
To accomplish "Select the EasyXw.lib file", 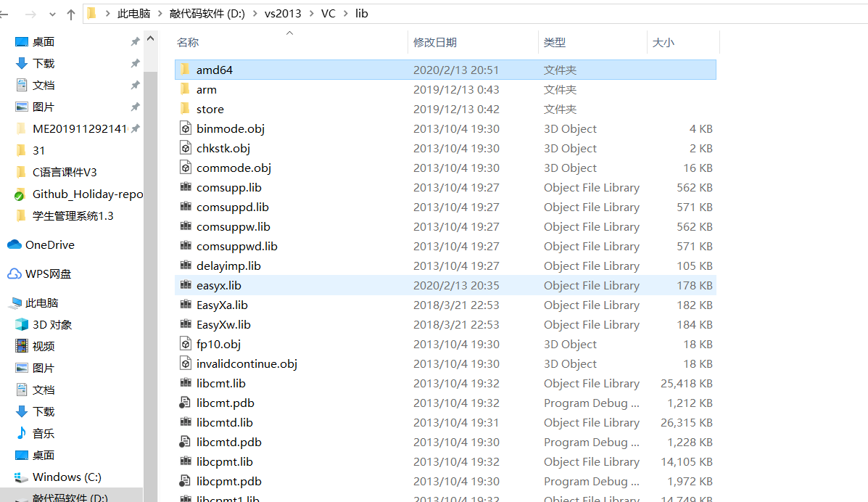I will pyautogui.click(x=445, y=324).
